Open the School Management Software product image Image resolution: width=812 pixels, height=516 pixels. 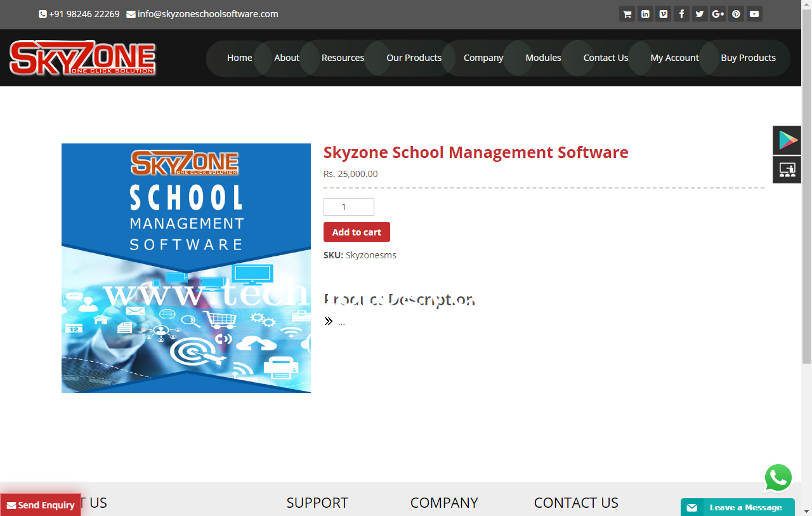(x=186, y=268)
